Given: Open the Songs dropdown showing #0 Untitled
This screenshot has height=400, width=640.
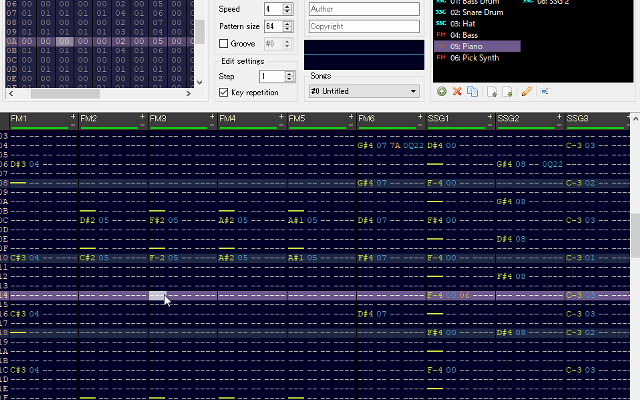Looking at the screenshot, I should 364,91.
